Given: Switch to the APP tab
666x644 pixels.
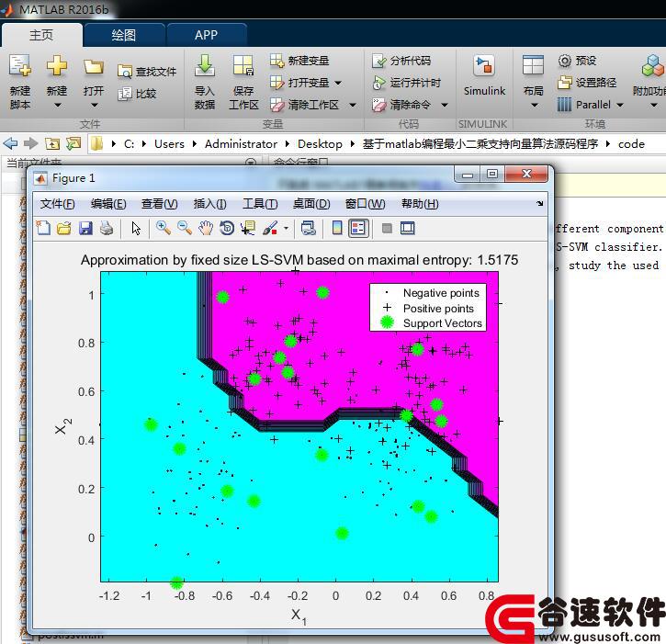Looking at the screenshot, I should click(206, 35).
